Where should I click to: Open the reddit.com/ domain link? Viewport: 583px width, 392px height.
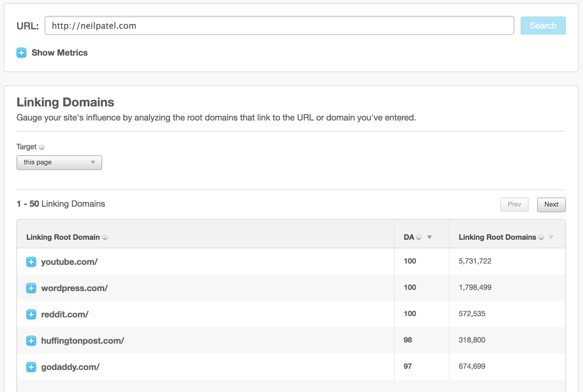point(65,314)
